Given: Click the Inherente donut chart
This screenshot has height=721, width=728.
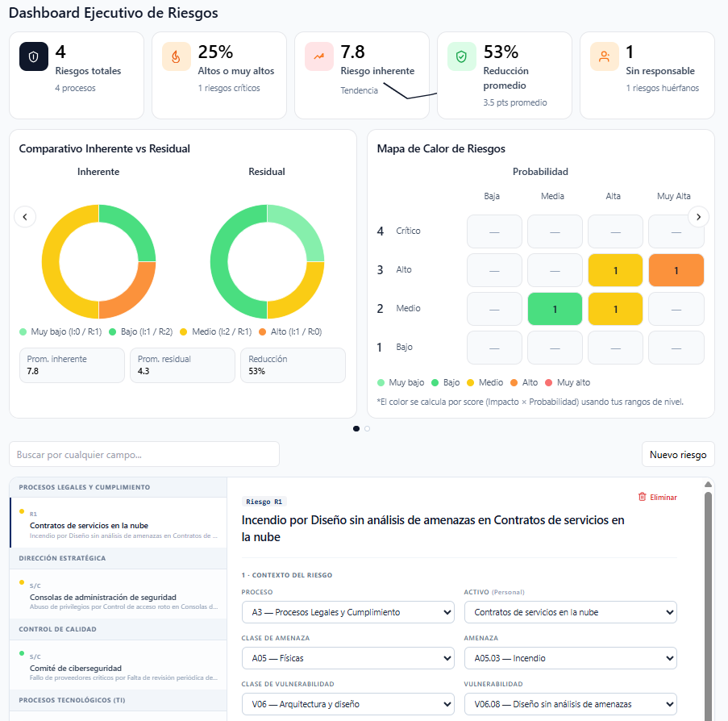Looking at the screenshot, I should [x=98, y=261].
